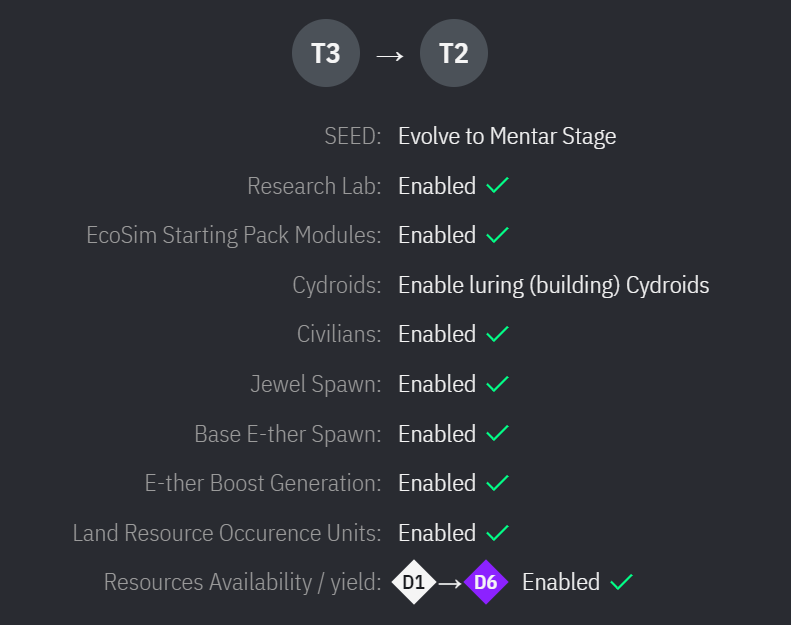Click the Research Lab label
Viewport: 791px width, 625px height.
tap(314, 186)
